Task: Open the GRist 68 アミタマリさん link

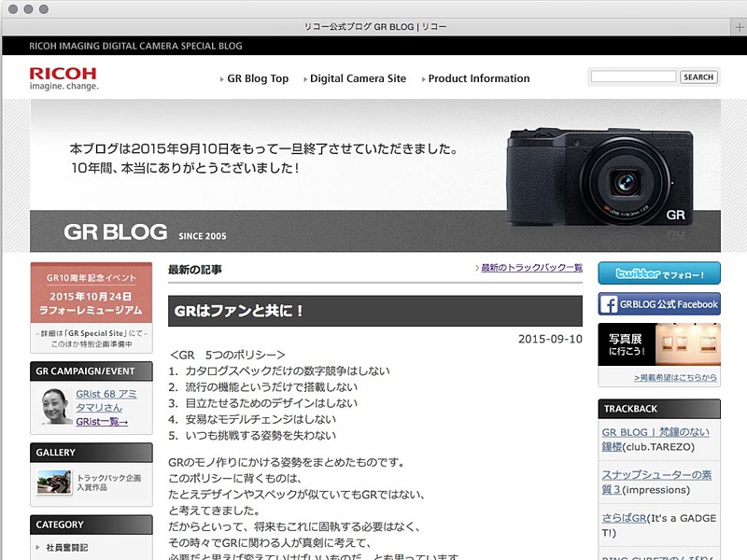Action: pyautogui.click(x=103, y=399)
